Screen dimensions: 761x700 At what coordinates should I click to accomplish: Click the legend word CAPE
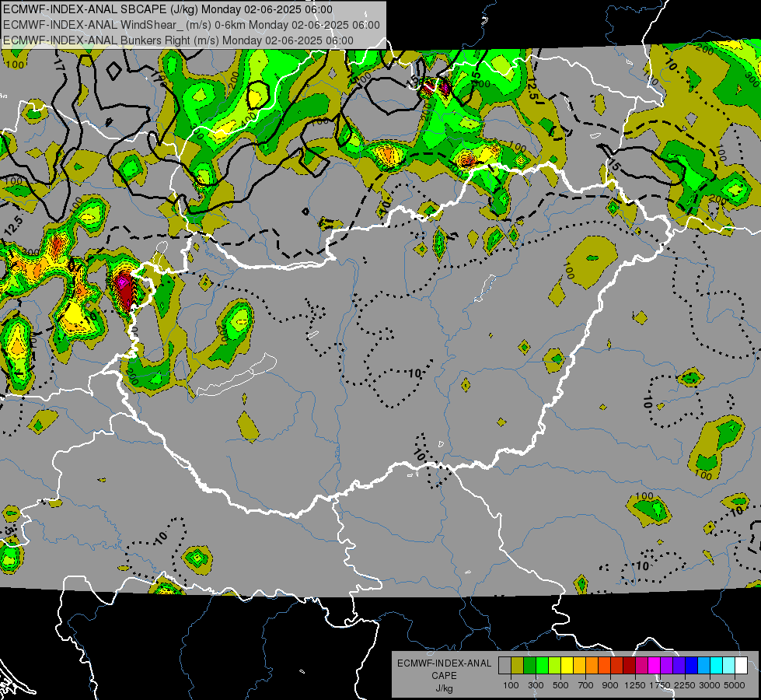[444, 676]
